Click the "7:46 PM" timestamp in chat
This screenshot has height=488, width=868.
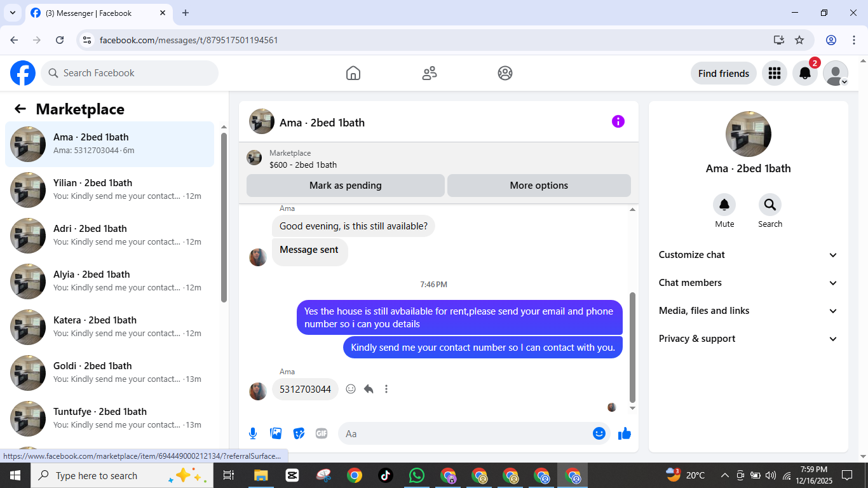[x=433, y=285]
